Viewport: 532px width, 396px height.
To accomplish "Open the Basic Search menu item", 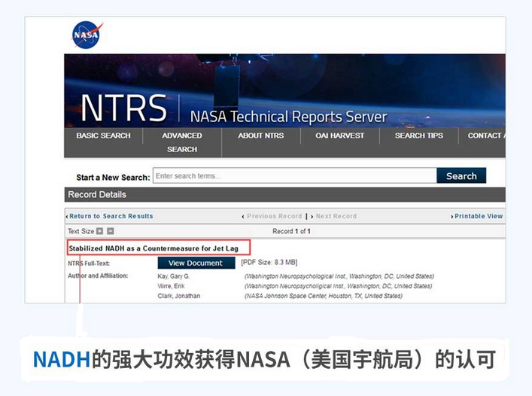I will [103, 136].
